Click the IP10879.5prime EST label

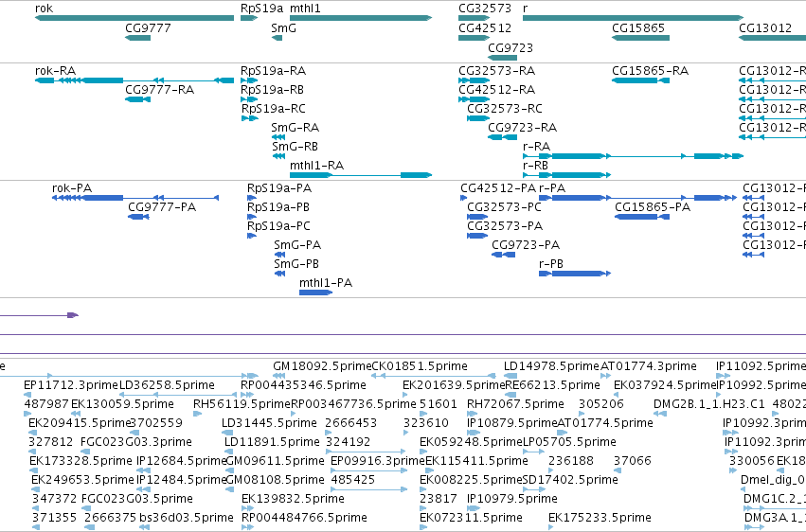[x=512, y=423]
